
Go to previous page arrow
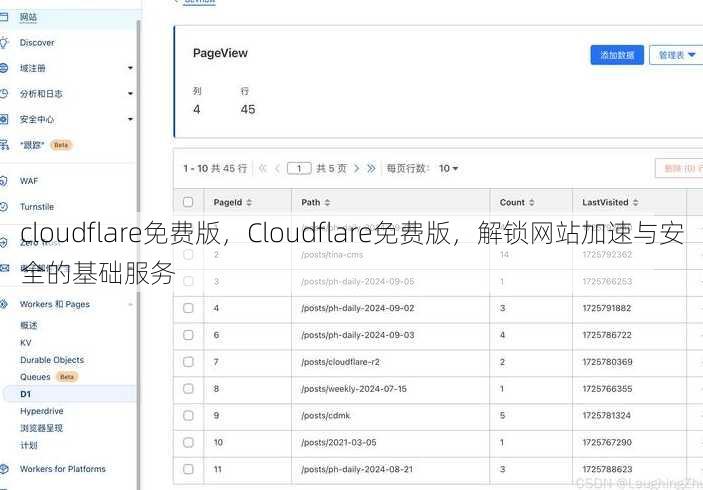277,169
